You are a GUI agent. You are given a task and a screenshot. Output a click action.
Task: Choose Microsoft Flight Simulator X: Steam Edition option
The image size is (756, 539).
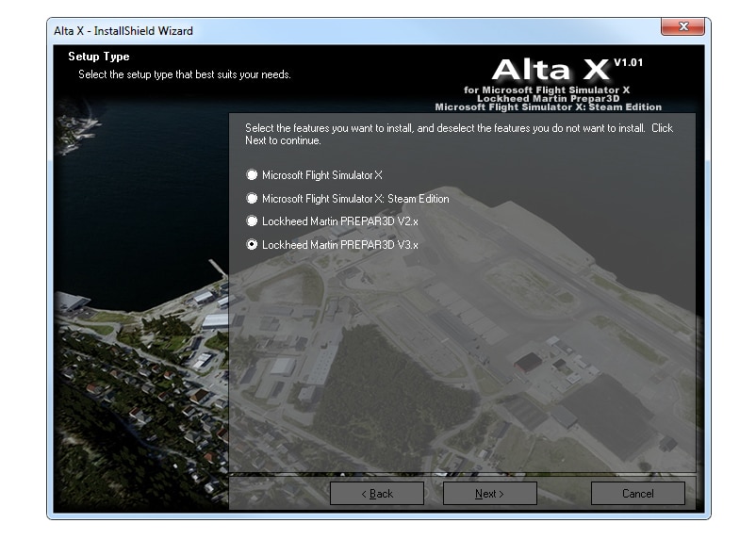click(x=252, y=199)
